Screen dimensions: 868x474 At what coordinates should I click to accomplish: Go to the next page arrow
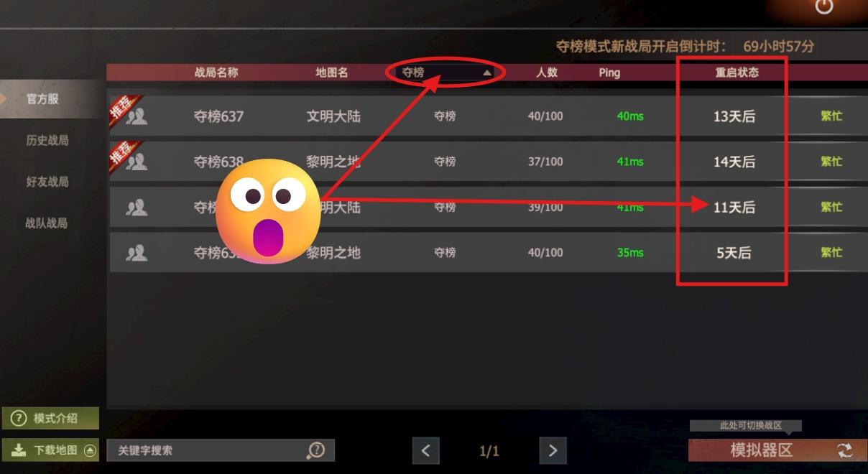pos(553,450)
